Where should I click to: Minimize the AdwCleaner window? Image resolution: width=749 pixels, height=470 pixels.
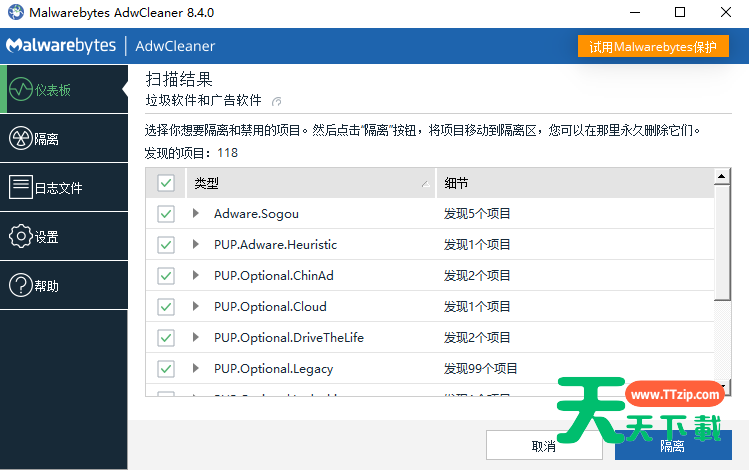tap(635, 12)
